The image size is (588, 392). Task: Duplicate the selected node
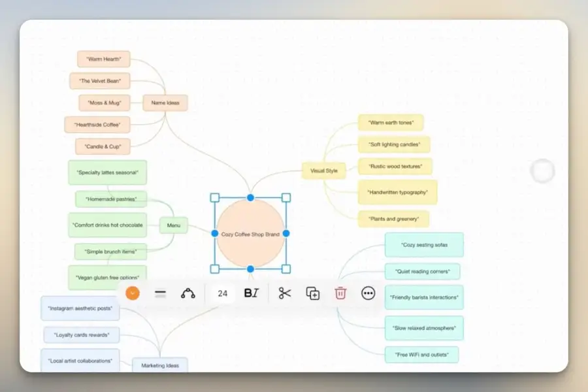(313, 293)
